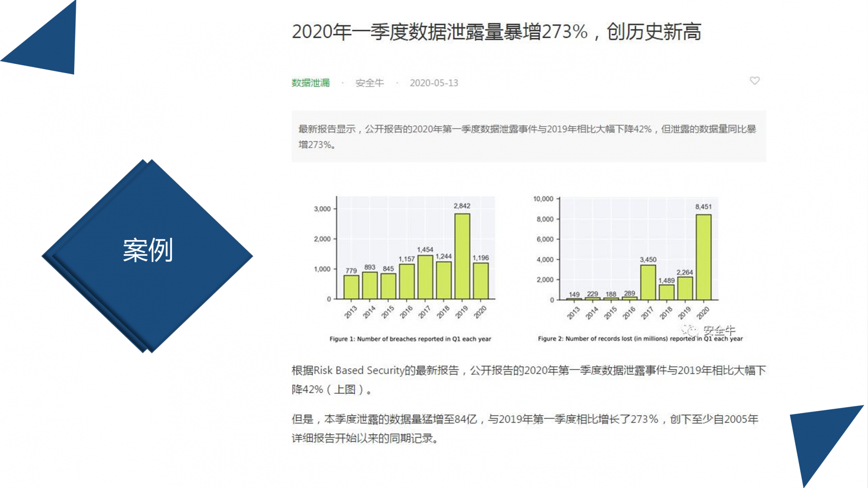Click the 1,454 bar for 2017 breaches

425,277
